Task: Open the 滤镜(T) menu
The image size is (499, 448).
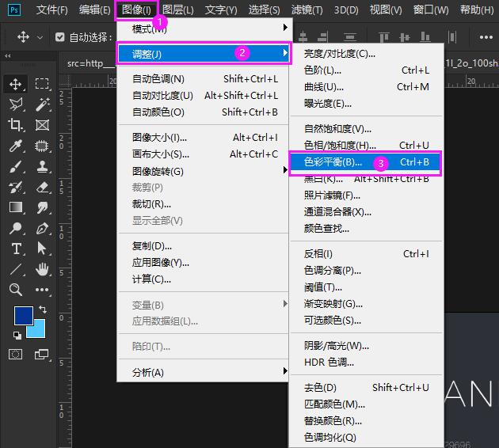Action: (307, 9)
